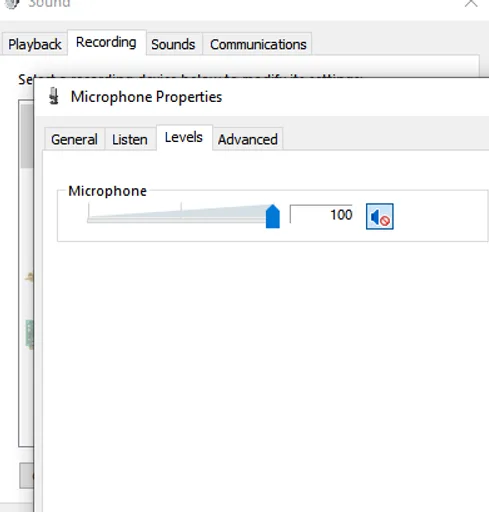
Task: Click the partially hidden button at Sound window bottom
Action: pyautogui.click(x=27, y=475)
